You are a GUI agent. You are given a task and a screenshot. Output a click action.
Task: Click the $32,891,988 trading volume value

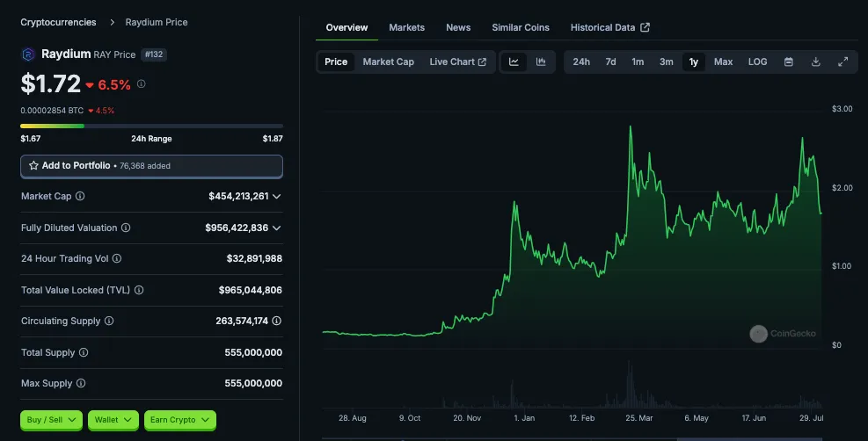[x=254, y=258]
